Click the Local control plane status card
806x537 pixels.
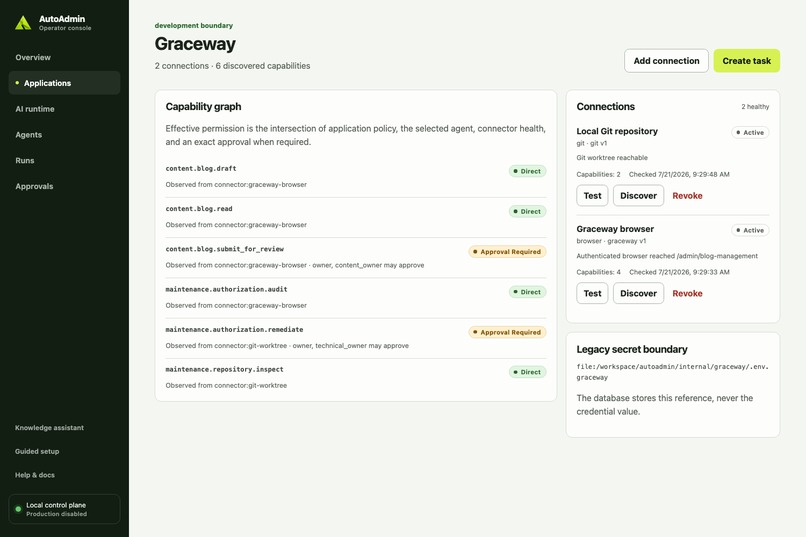[x=64, y=509]
